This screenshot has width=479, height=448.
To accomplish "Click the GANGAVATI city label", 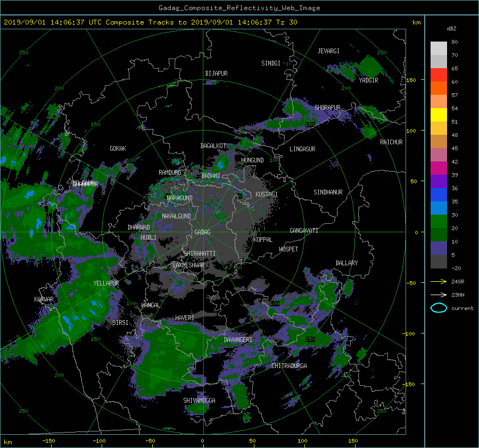I will tap(304, 231).
